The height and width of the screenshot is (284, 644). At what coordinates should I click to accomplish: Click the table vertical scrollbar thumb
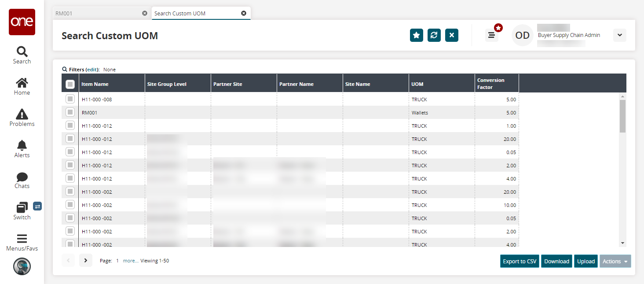click(622, 116)
